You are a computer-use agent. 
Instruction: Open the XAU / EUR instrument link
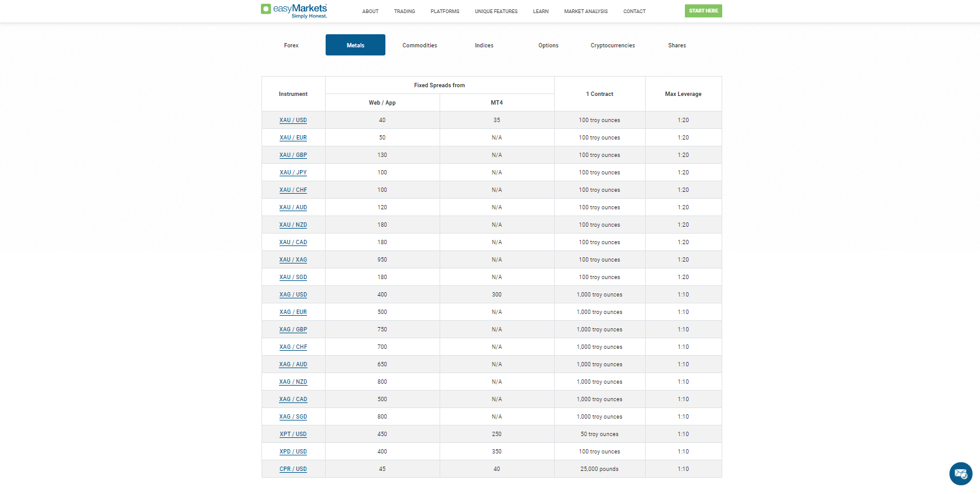[x=293, y=138]
